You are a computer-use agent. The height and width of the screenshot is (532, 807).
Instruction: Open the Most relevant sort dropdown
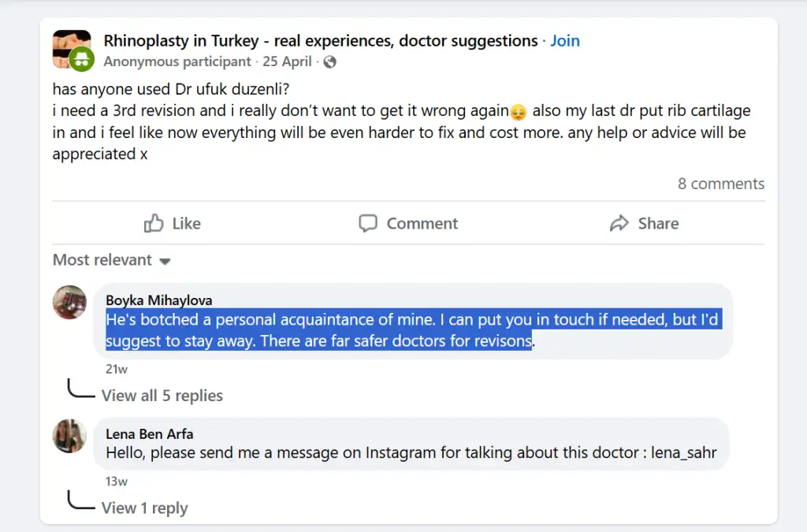click(111, 260)
